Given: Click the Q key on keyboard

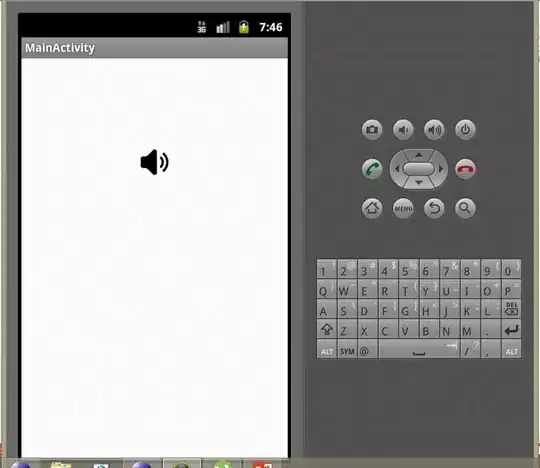Looking at the screenshot, I should tap(327, 289).
